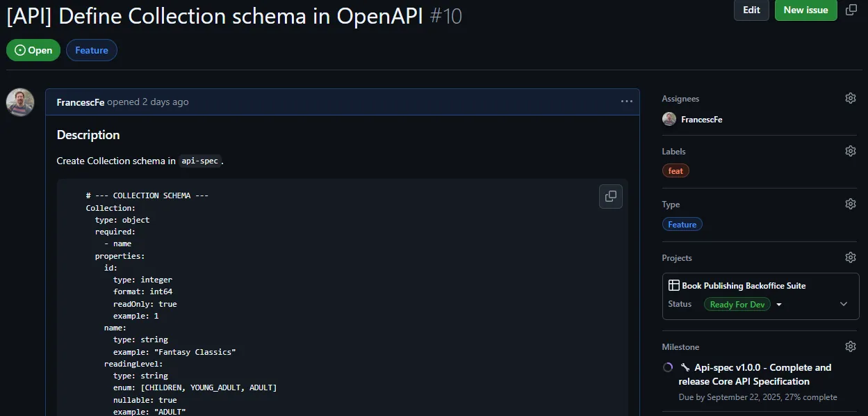
Task: Click the issue title text
Action: (x=215, y=17)
